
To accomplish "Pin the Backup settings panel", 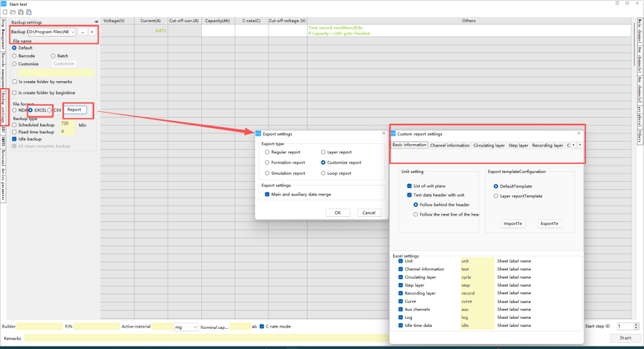I will pos(96,22).
